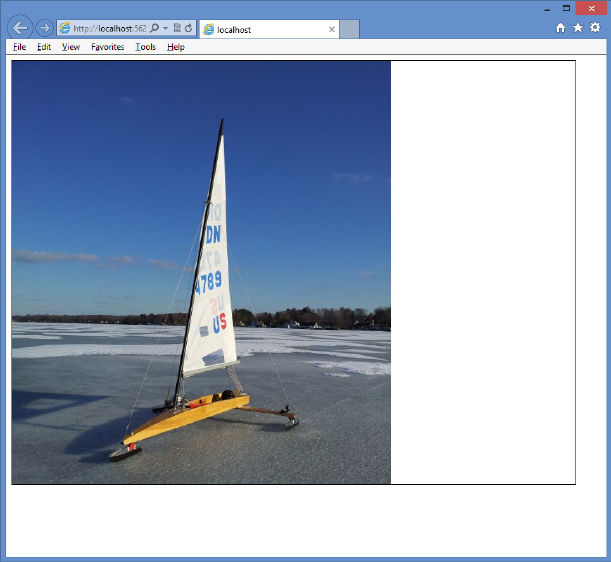Click the ice boat photo
This screenshot has height=562, width=611.
pos(201,272)
